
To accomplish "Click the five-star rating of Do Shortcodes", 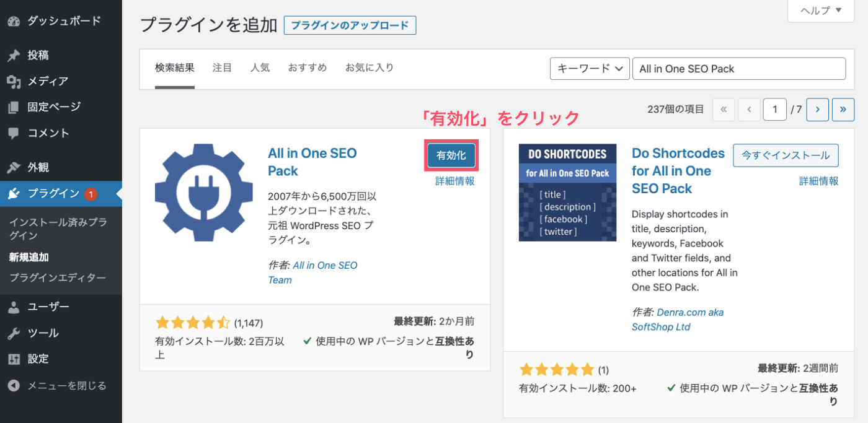I will click(x=557, y=370).
